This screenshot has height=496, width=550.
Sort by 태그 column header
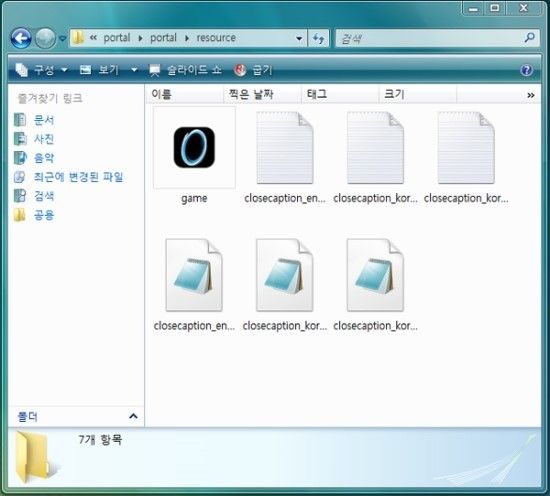pos(340,94)
